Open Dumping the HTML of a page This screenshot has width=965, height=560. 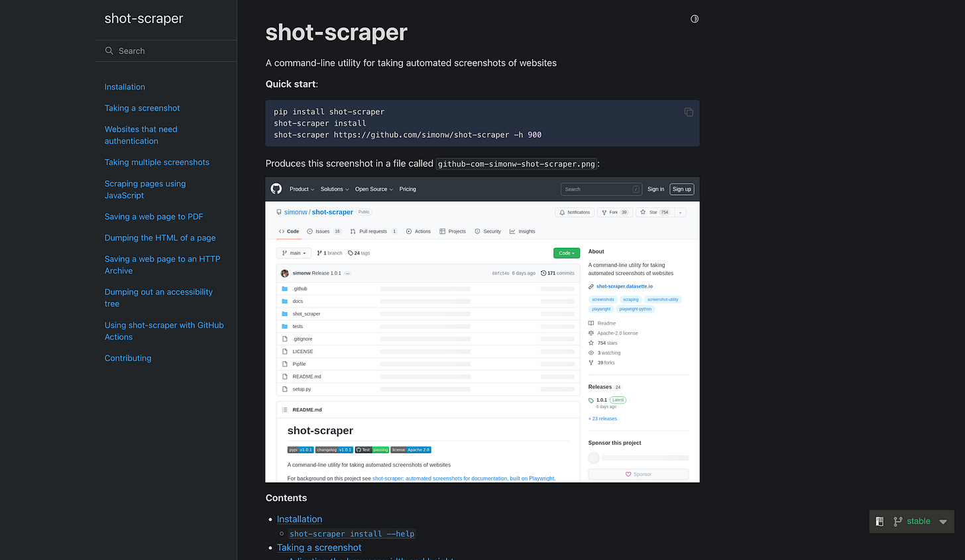pyautogui.click(x=160, y=238)
